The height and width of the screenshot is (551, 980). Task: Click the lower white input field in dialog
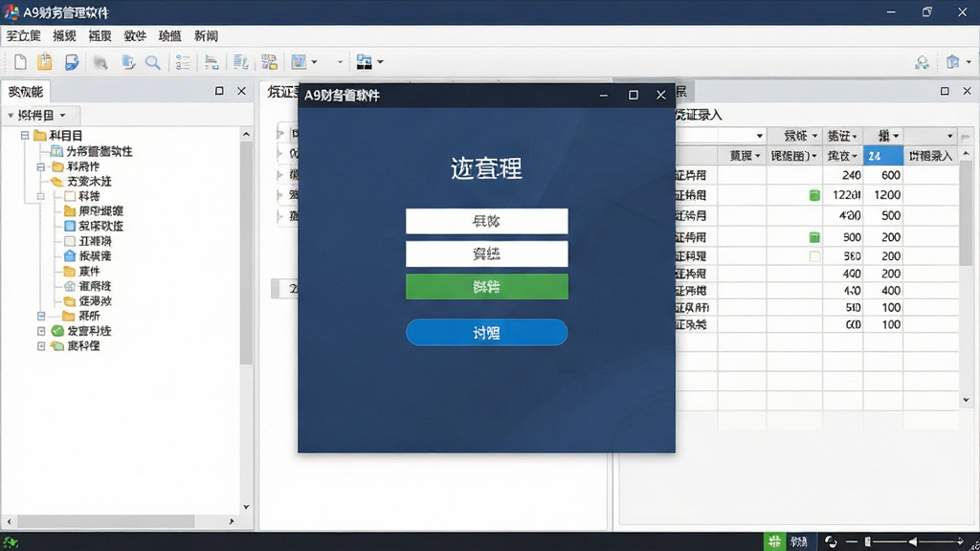click(x=487, y=254)
